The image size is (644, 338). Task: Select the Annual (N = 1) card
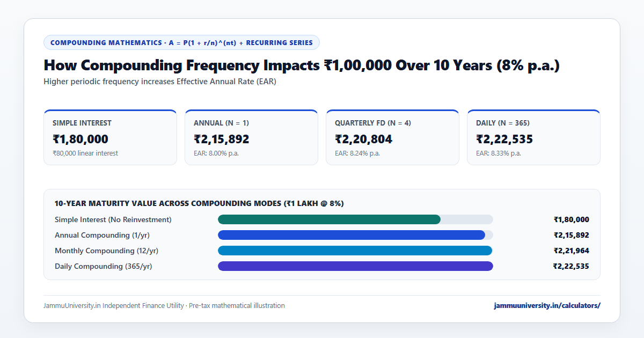251,137
